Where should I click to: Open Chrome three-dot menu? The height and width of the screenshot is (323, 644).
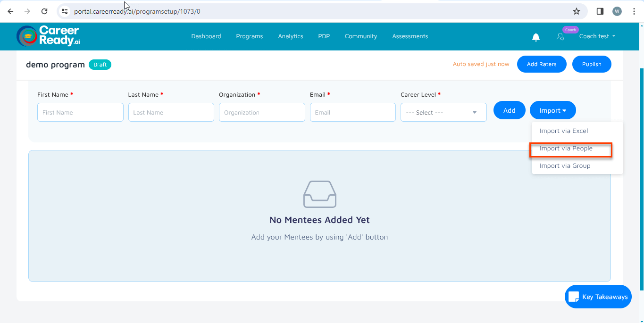634,11
